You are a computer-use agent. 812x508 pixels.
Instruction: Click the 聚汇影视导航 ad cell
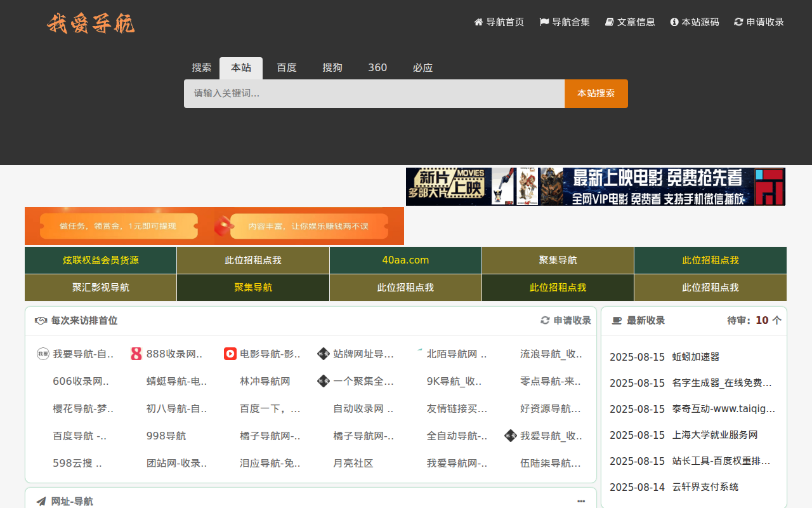(101, 288)
